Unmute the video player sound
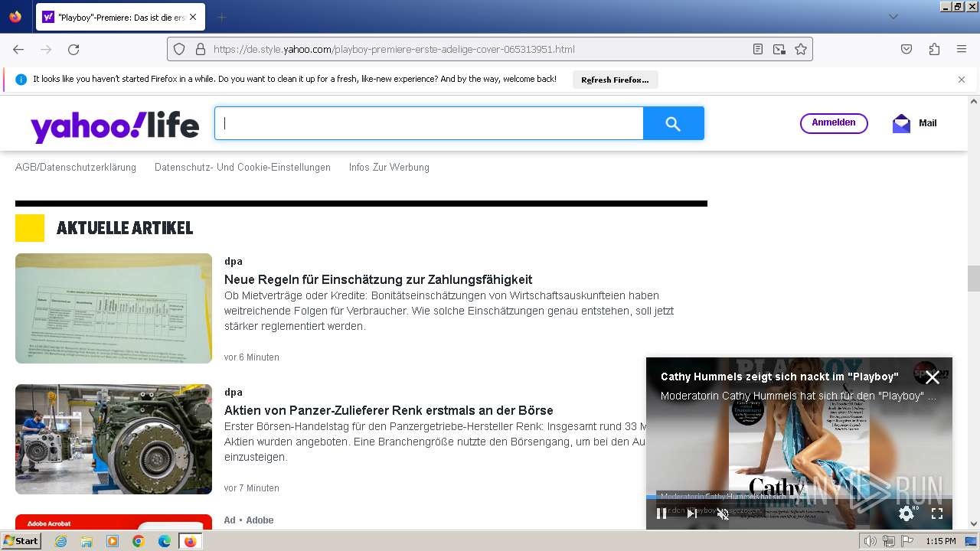Screen dimensions: 980x551 tap(723, 514)
